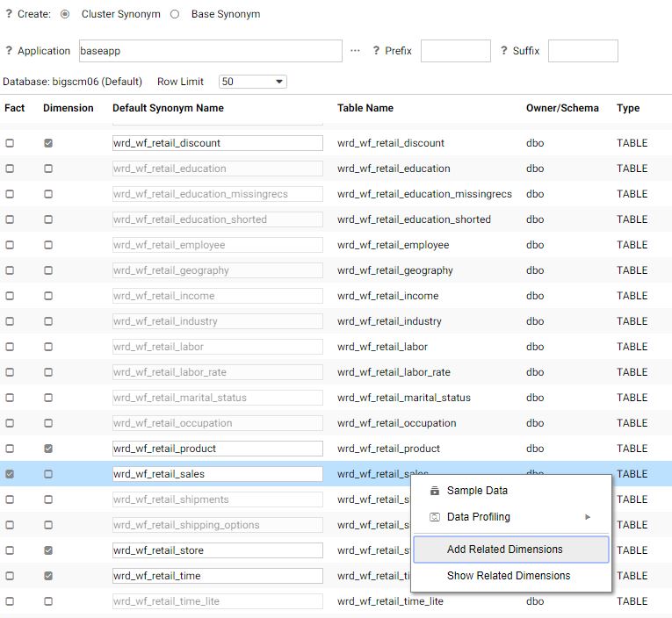
Task: Click the help icon next to Create
Action: pyautogui.click(x=9, y=14)
